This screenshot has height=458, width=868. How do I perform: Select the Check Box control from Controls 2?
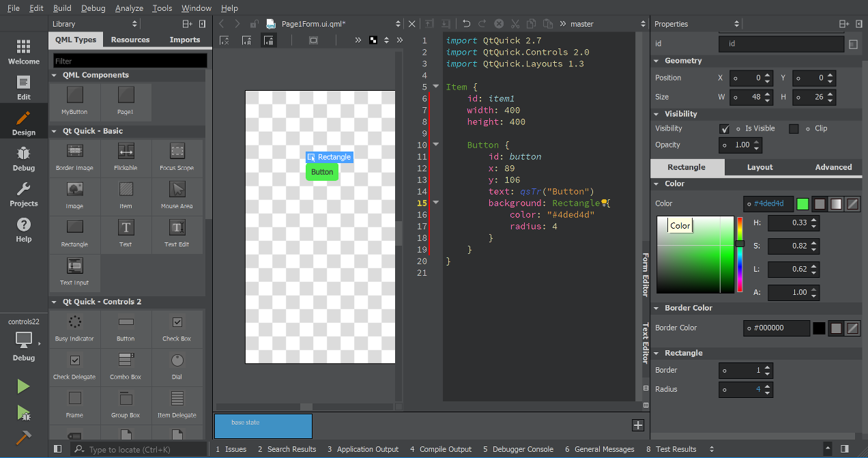(177, 328)
